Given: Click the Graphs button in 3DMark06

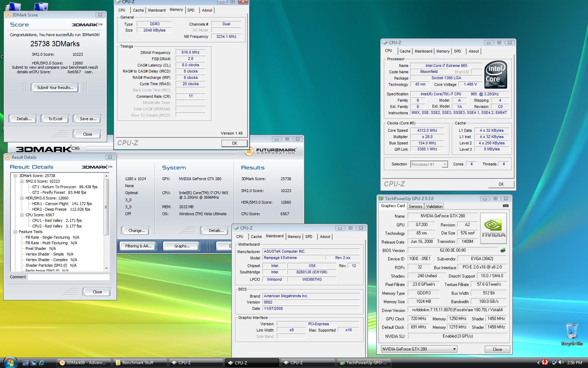Looking at the screenshot, I should (182, 246).
